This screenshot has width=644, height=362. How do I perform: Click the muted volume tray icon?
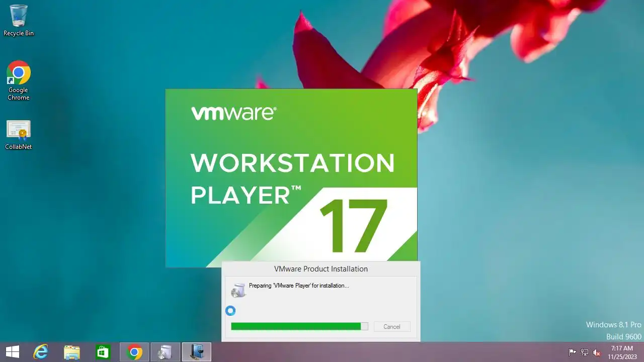tap(597, 352)
